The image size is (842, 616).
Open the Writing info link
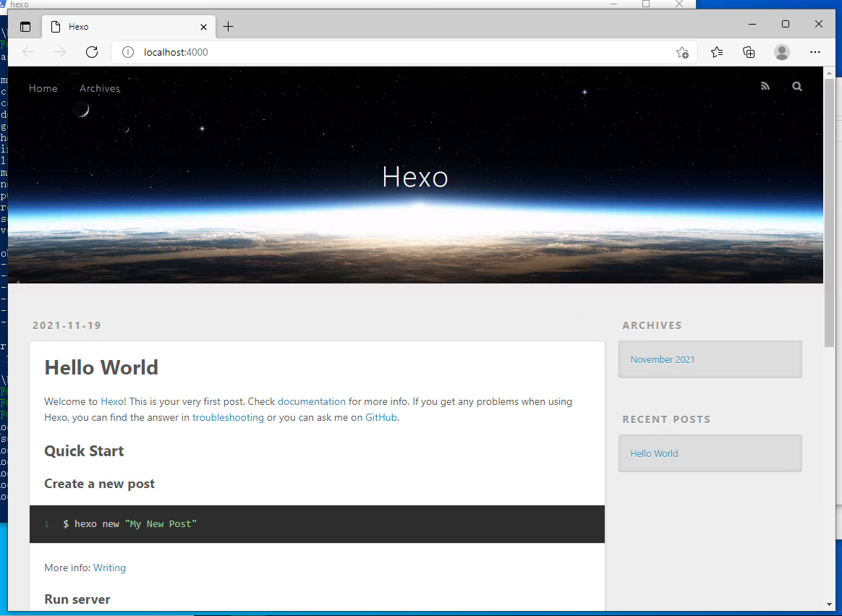[x=109, y=568]
